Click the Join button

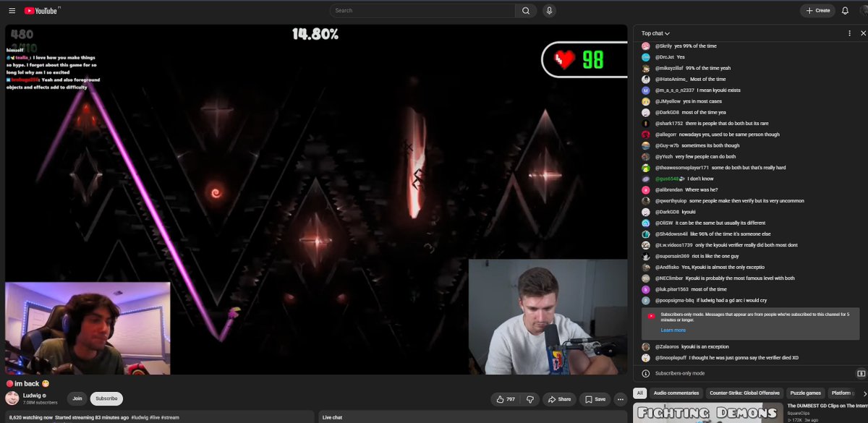click(77, 398)
